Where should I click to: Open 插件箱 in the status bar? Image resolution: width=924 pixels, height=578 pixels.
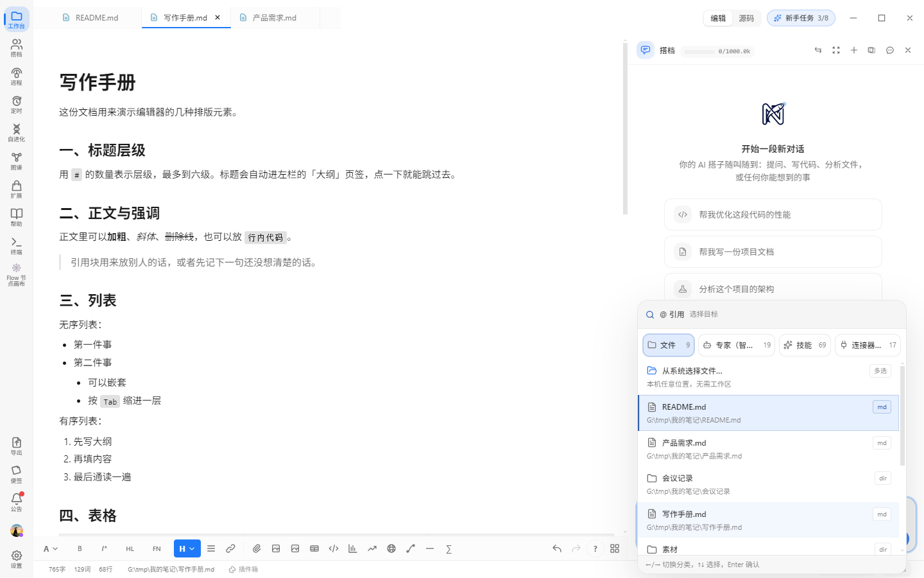(x=243, y=569)
